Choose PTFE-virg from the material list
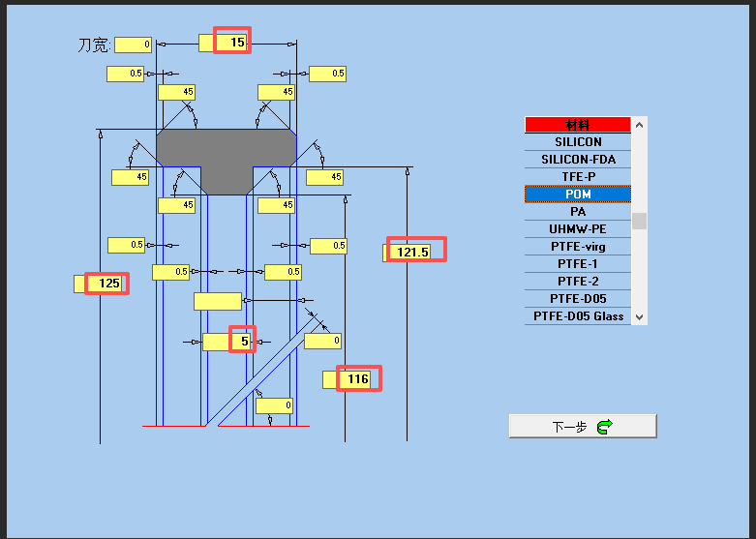The height and width of the screenshot is (539, 756). [578, 247]
